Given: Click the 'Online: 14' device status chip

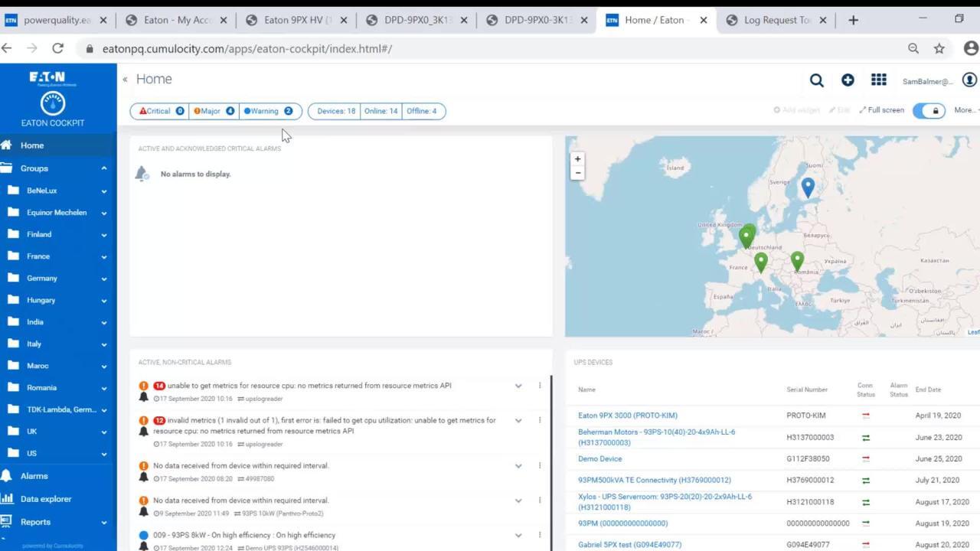Looking at the screenshot, I should coord(381,111).
